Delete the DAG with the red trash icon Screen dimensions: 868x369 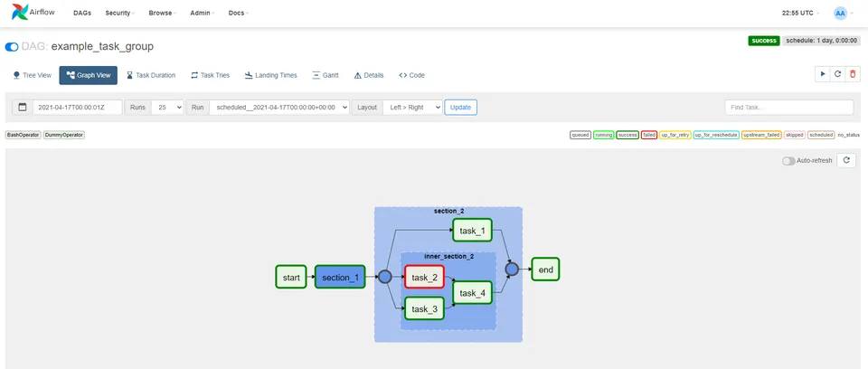[853, 73]
